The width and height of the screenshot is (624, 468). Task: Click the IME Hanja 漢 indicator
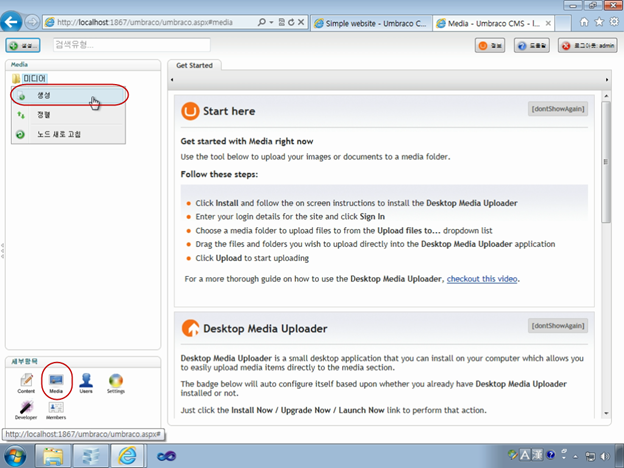pyautogui.click(x=537, y=454)
